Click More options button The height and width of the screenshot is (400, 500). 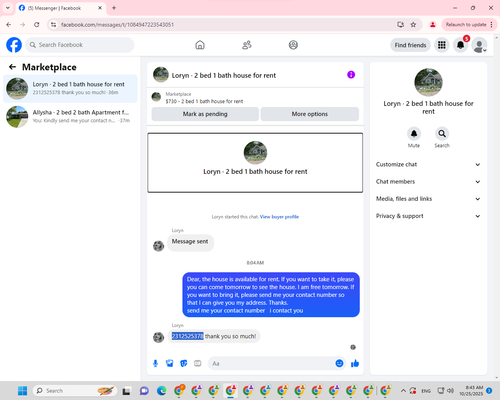310,114
